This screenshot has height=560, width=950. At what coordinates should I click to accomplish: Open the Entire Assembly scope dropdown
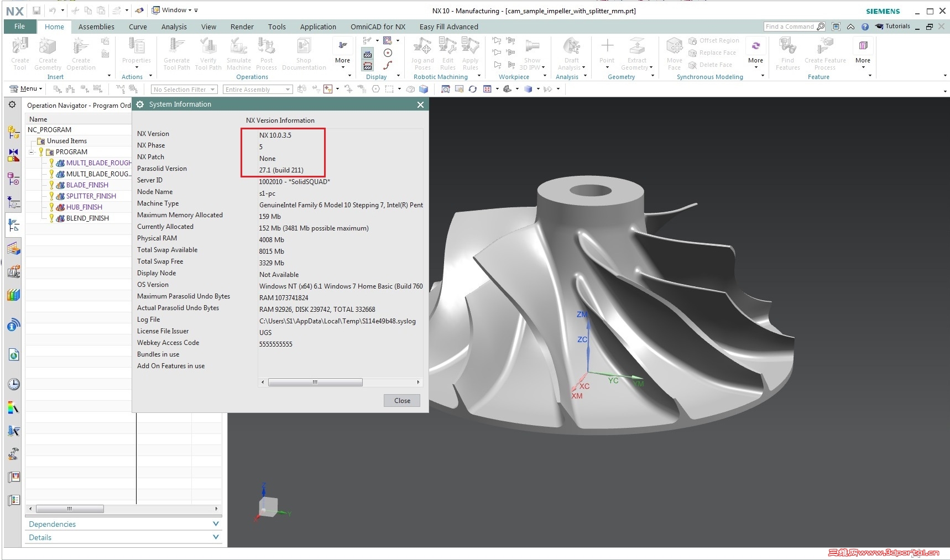[x=258, y=89]
